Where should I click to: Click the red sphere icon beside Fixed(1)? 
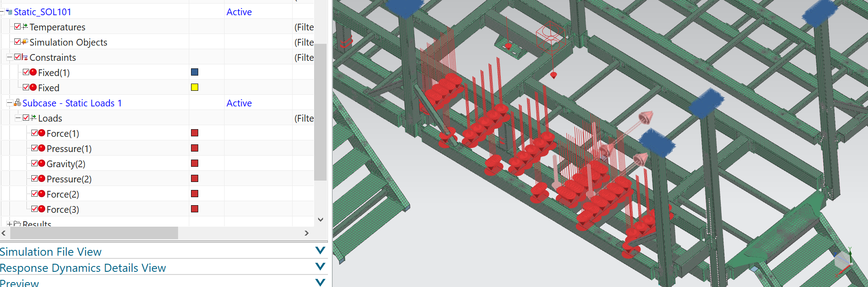click(33, 72)
